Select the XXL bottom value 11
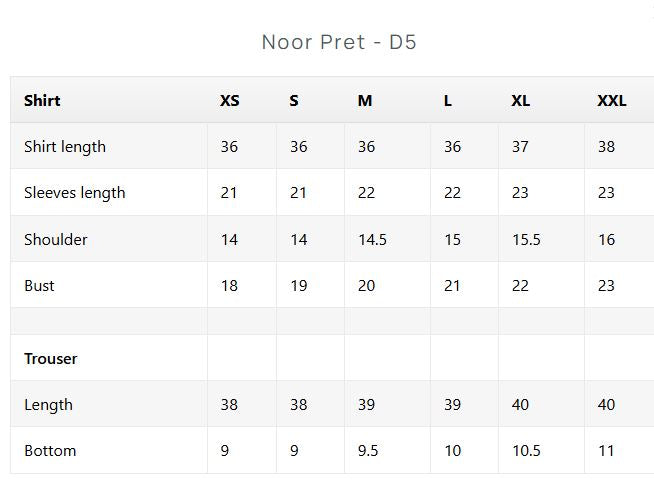The image size is (654, 494). 606,451
